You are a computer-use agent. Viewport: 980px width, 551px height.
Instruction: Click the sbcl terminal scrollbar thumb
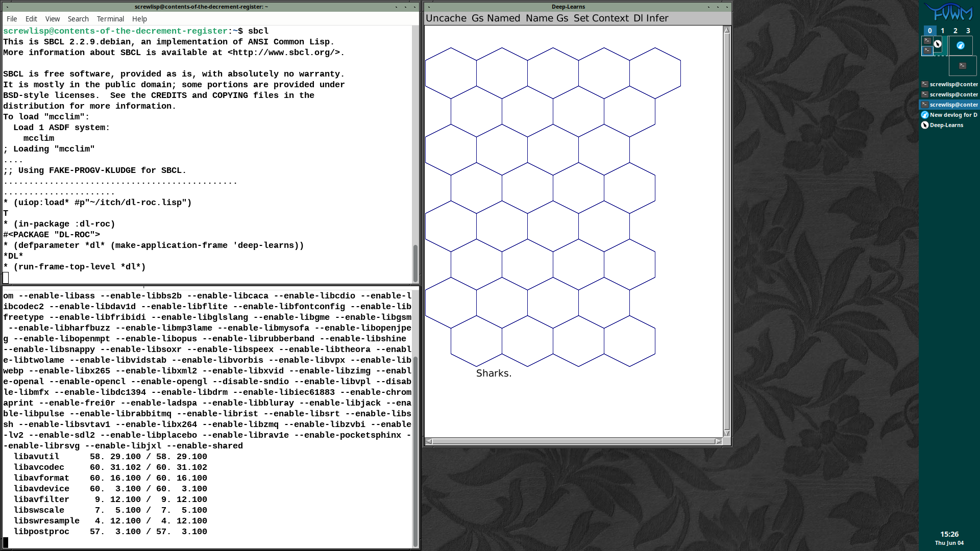point(415,263)
